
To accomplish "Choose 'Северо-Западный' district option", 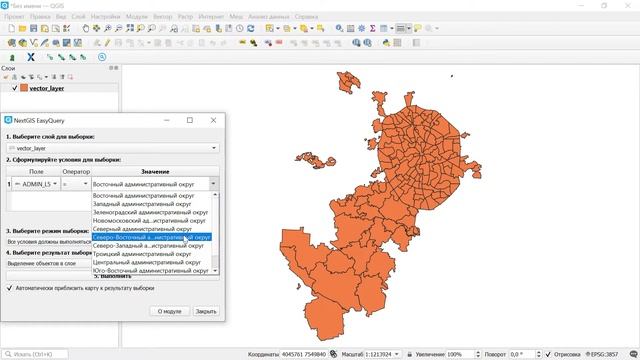I will (x=151, y=246).
